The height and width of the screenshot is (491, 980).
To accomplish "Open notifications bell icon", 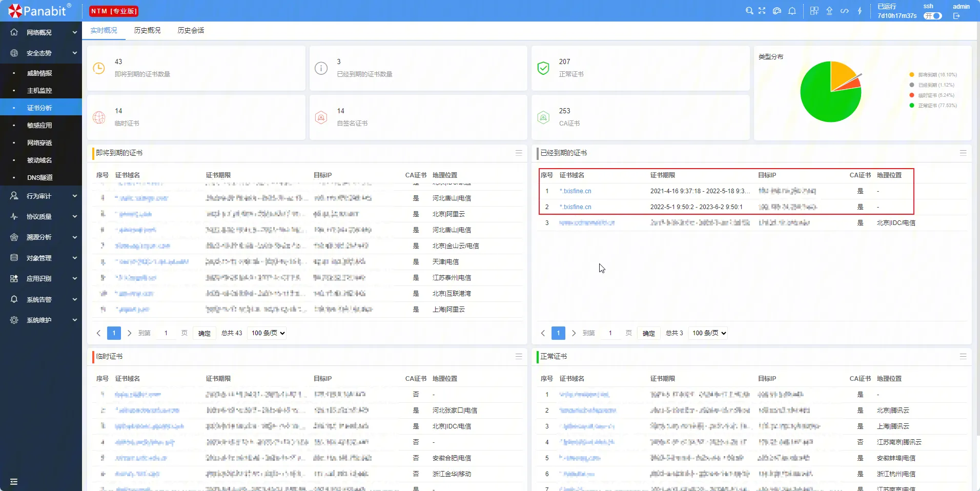I will [792, 11].
